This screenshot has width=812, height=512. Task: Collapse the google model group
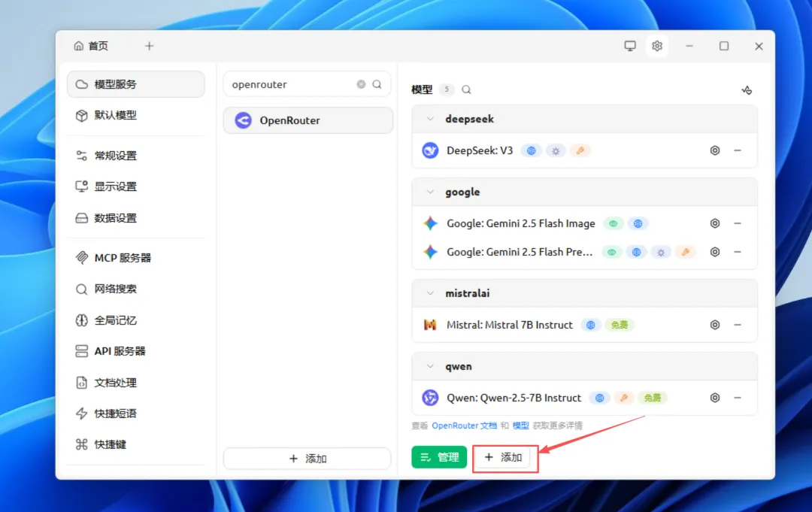point(430,192)
